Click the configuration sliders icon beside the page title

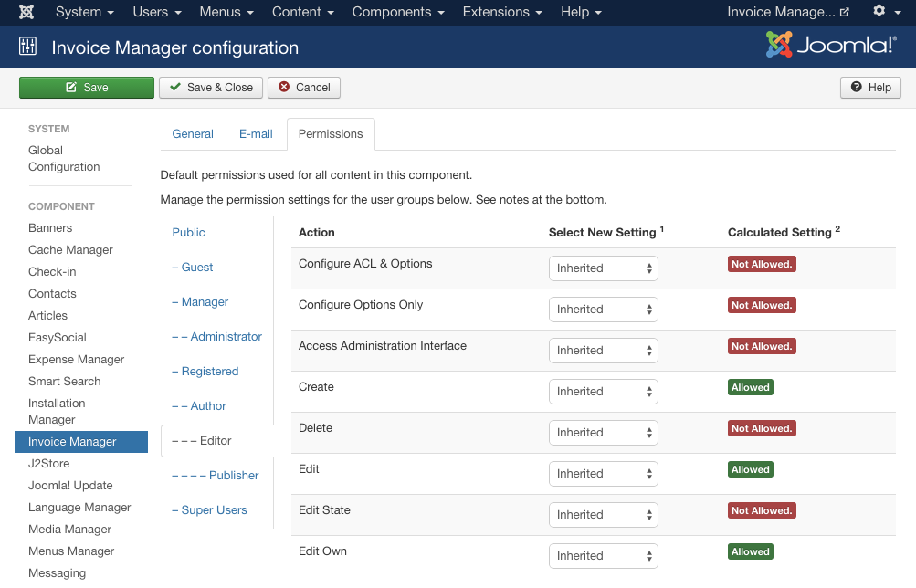[27, 47]
